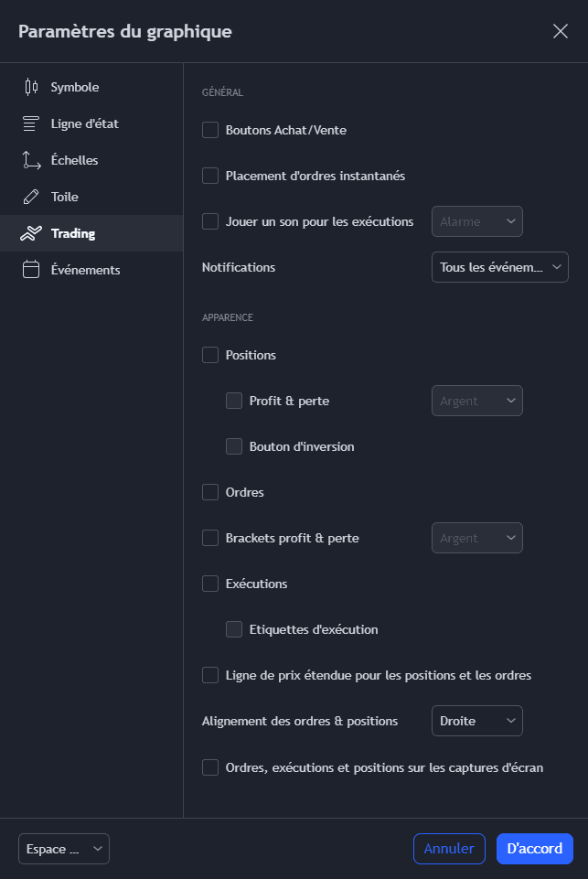Click the Ligne d'état lines icon
Screen dimensions: 588x879
point(31,123)
